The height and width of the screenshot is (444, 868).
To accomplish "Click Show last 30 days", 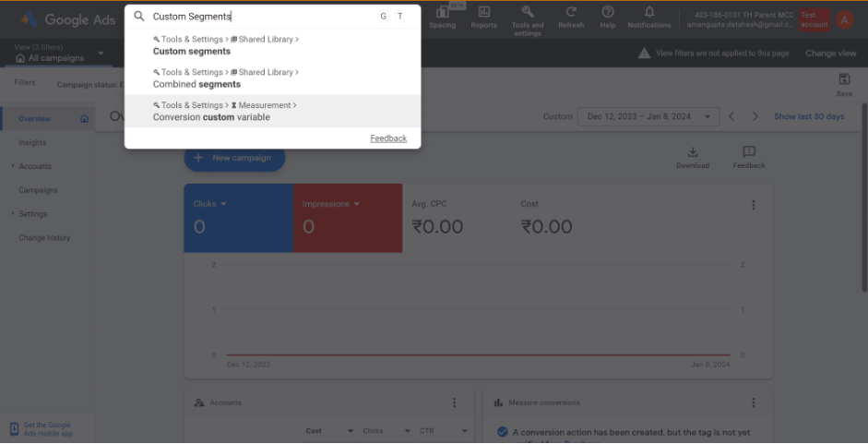I will point(809,116).
